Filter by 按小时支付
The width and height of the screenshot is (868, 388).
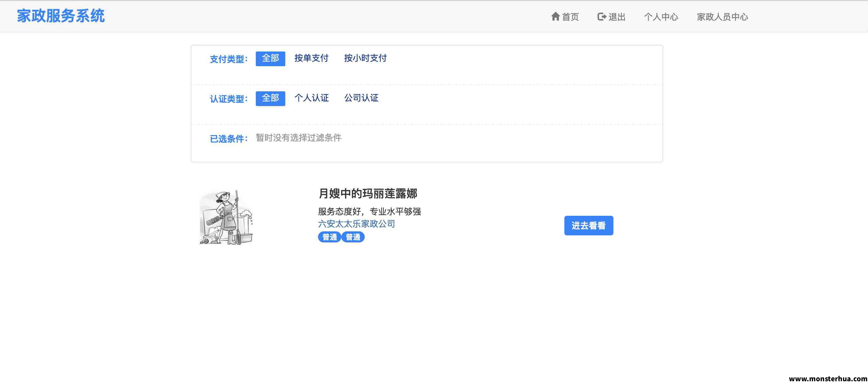[365, 58]
